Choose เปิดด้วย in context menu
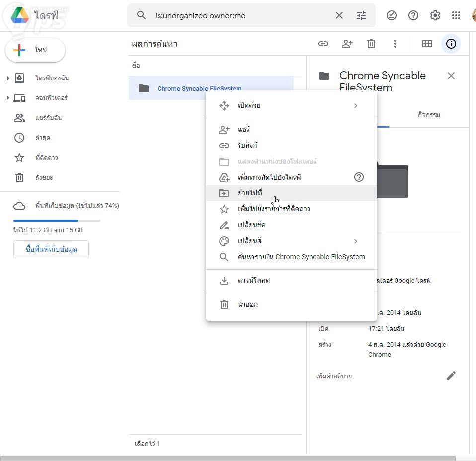 292,106
